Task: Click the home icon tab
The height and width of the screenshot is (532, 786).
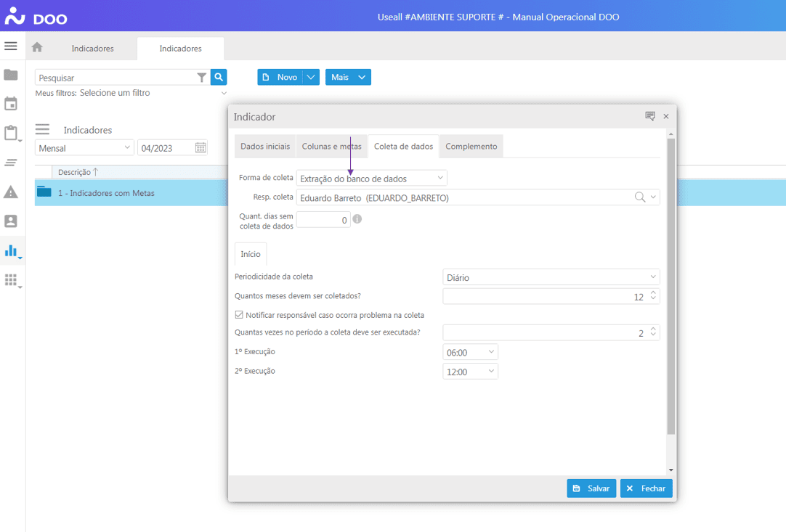Action: click(37, 48)
